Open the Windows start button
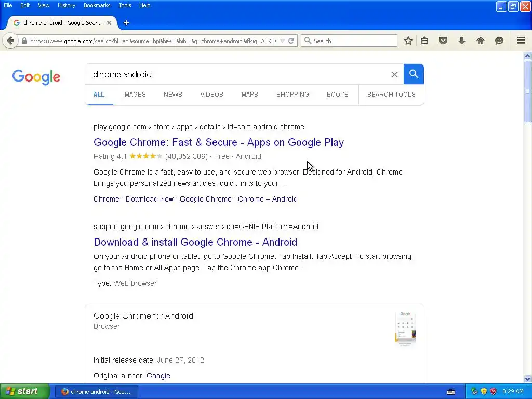532x399 pixels. click(x=25, y=392)
